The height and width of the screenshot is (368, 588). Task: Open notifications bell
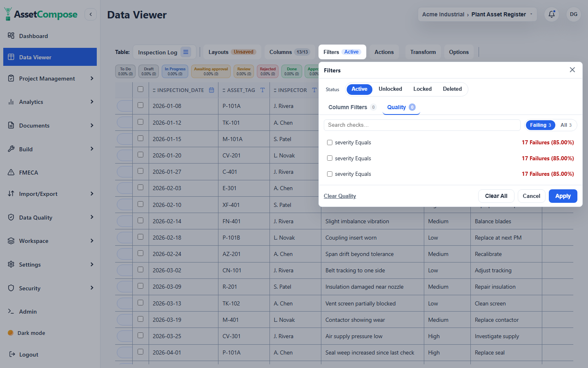(552, 14)
